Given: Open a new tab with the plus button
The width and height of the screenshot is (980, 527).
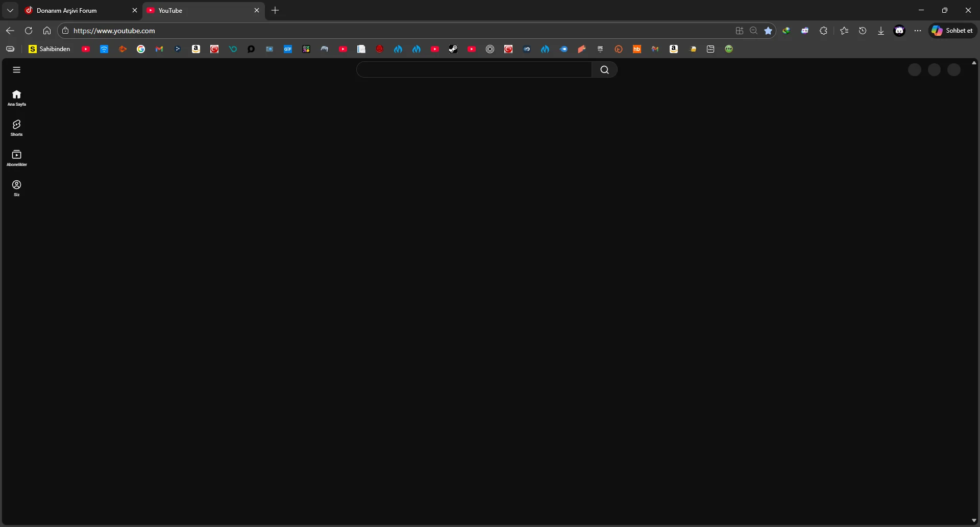Looking at the screenshot, I should click(x=276, y=10).
